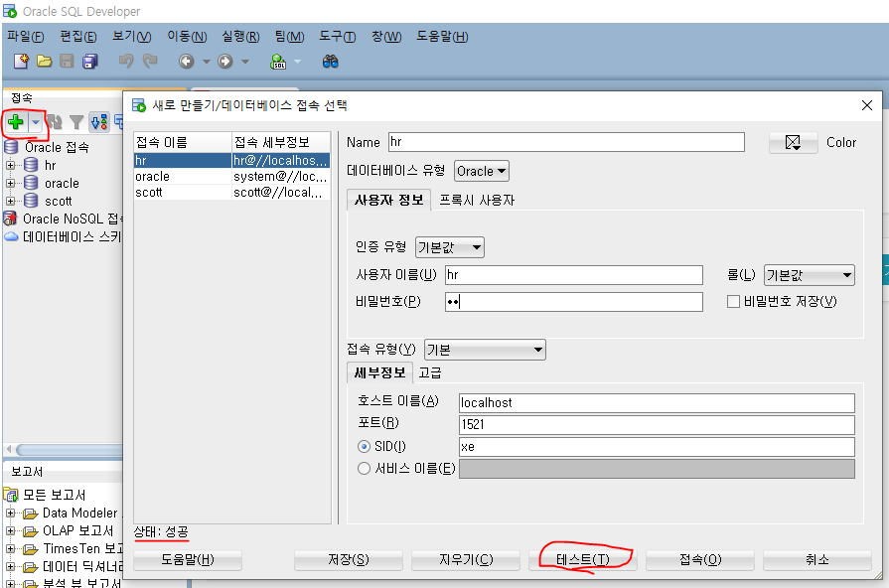
Task: Open the 도구(T) menu
Action: pyautogui.click(x=338, y=37)
